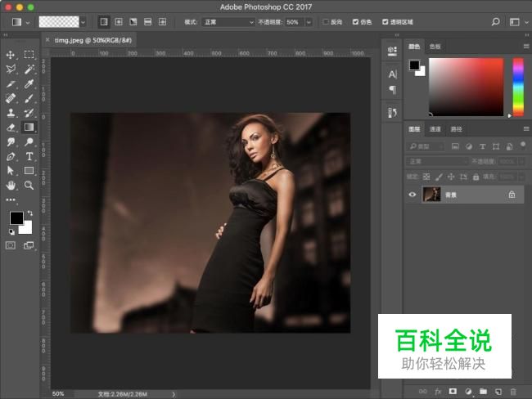Select the 背景 layer thumbnail
The height and width of the screenshot is (399, 532).
431,195
